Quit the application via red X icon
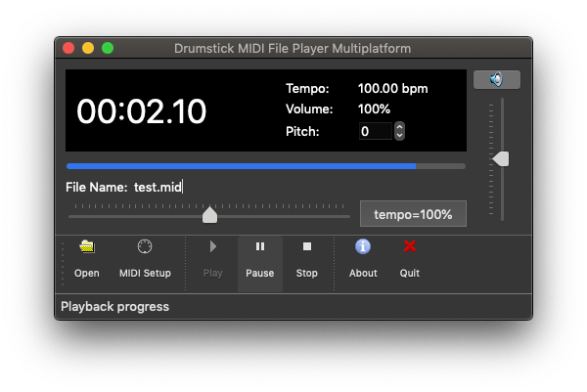This screenshot has width=587, height=392. 410,260
